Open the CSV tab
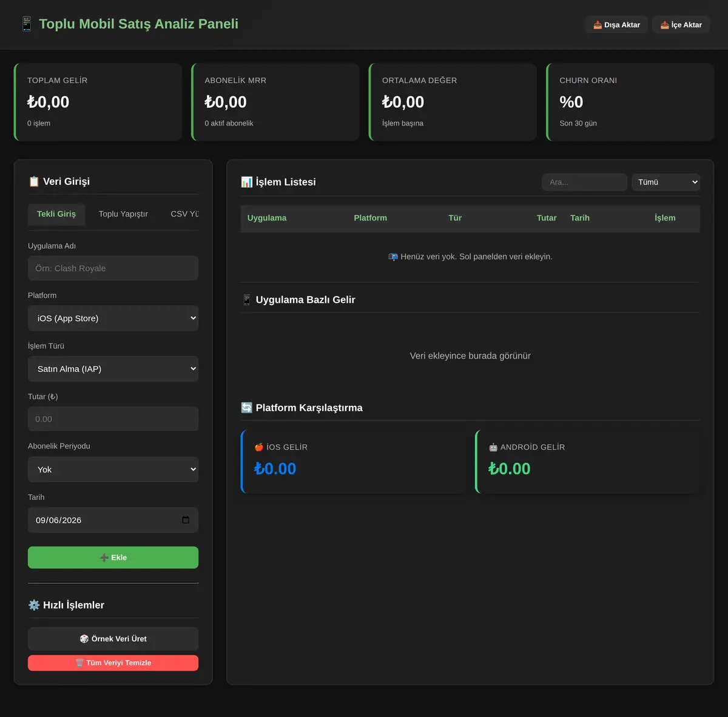This screenshot has height=717, width=728. 184,214
